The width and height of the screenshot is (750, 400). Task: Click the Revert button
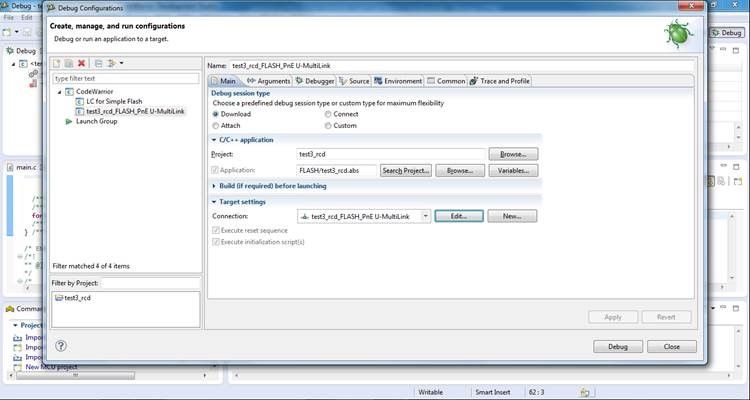pos(666,317)
